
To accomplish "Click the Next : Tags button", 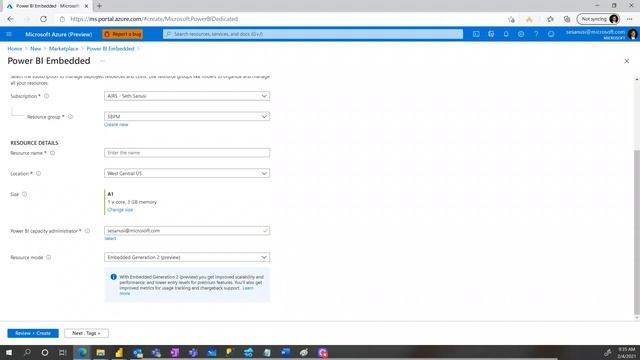I will click(x=86, y=333).
